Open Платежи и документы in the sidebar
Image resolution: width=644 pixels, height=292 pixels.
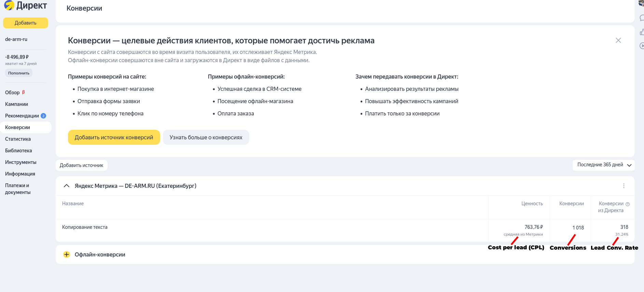click(18, 189)
